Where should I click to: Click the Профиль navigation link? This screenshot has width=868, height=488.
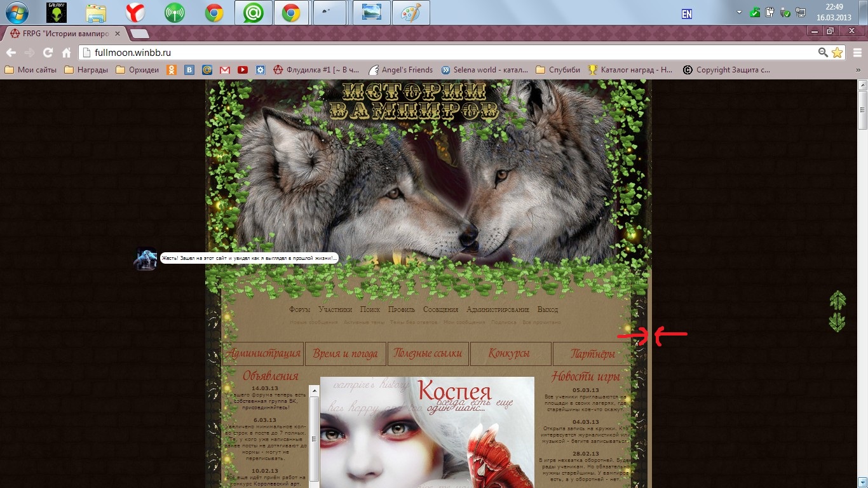(x=401, y=309)
